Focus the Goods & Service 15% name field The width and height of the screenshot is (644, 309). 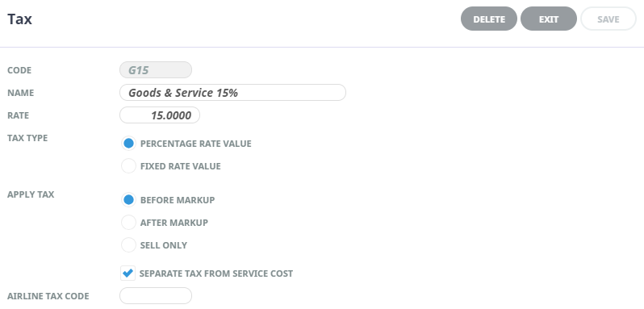[x=233, y=92]
